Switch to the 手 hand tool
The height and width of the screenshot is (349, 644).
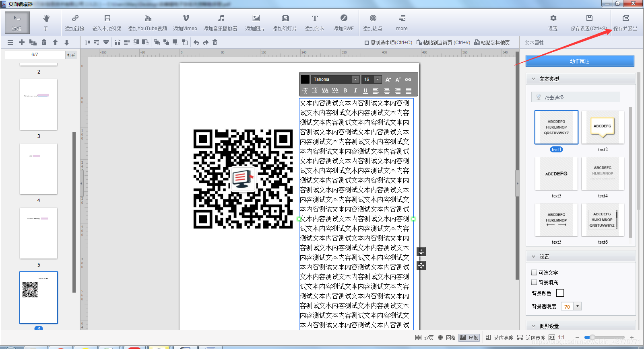pos(46,23)
